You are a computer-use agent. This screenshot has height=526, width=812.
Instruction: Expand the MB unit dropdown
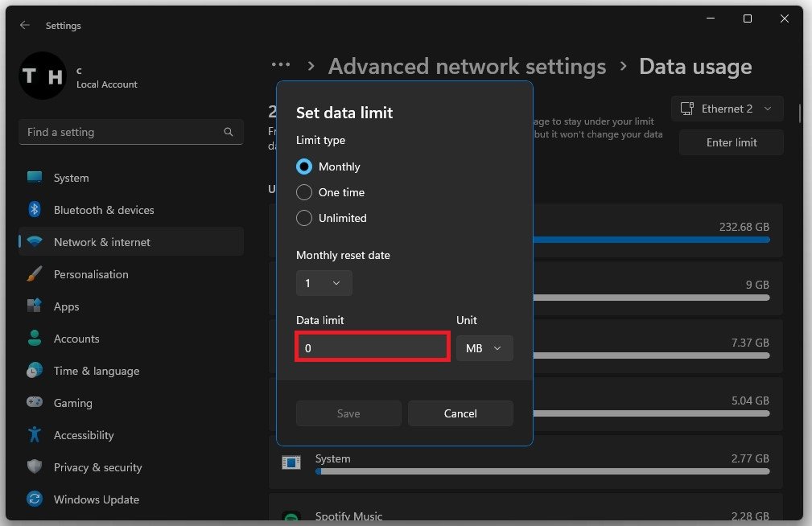(484, 348)
